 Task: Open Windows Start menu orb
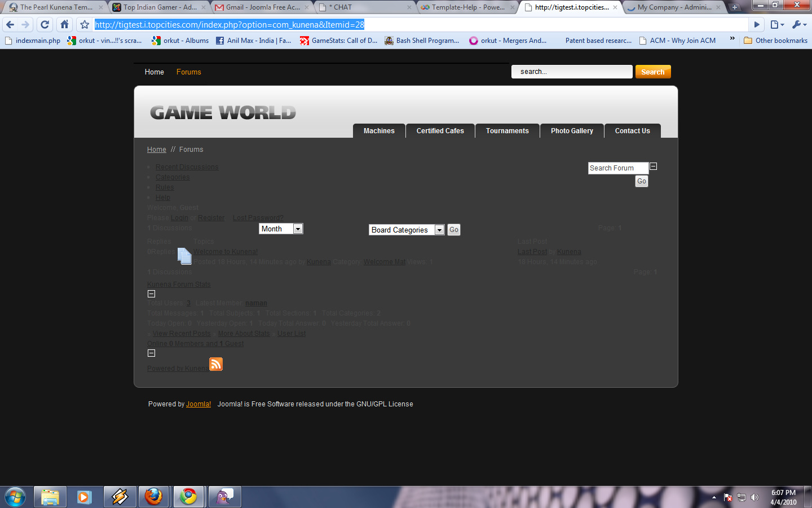point(15,497)
